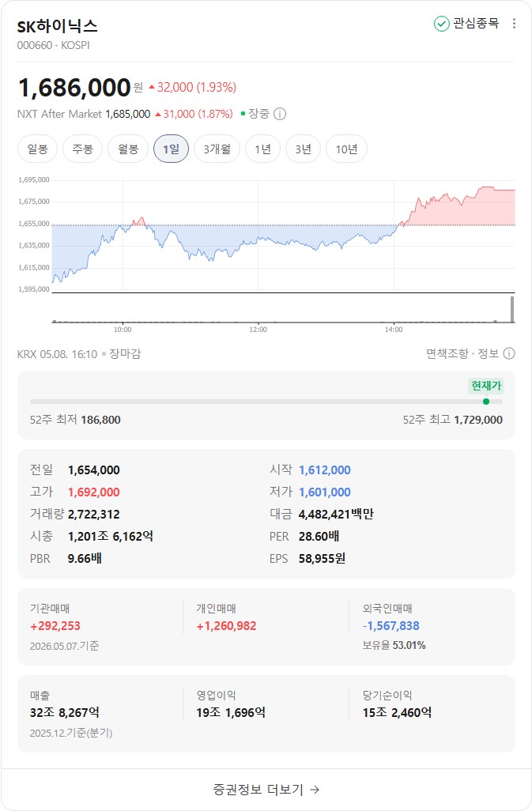Click the EPS value 58,955원
This screenshot has width=532, height=811.
[x=322, y=559]
